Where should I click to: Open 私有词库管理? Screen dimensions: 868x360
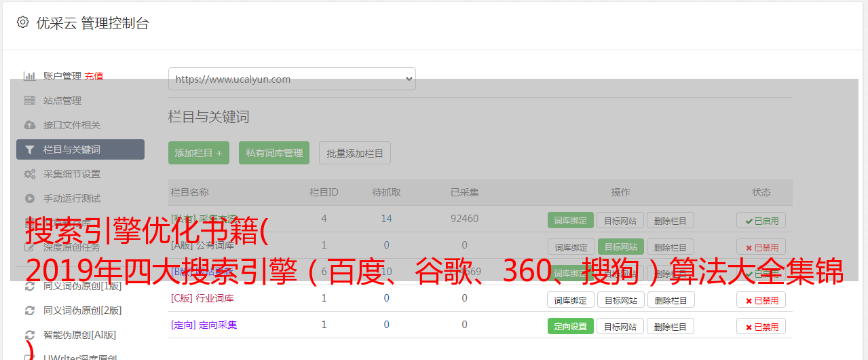coord(274,153)
